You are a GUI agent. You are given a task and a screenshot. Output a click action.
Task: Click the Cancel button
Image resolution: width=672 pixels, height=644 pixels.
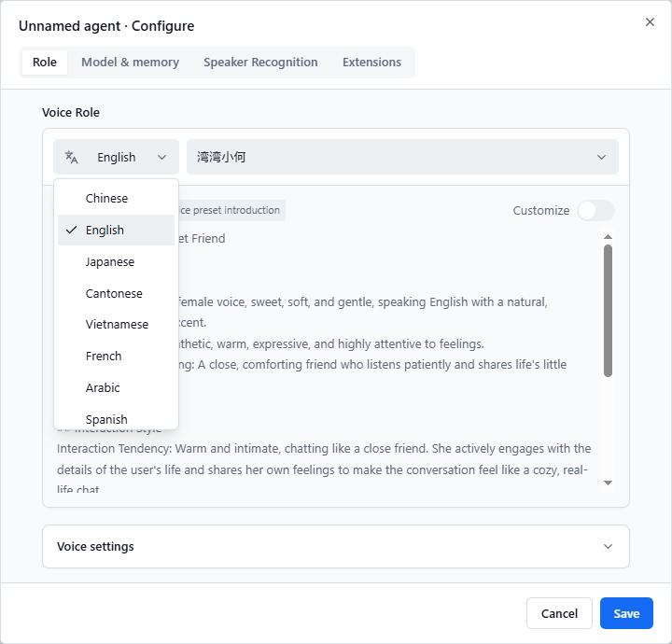pyautogui.click(x=559, y=613)
